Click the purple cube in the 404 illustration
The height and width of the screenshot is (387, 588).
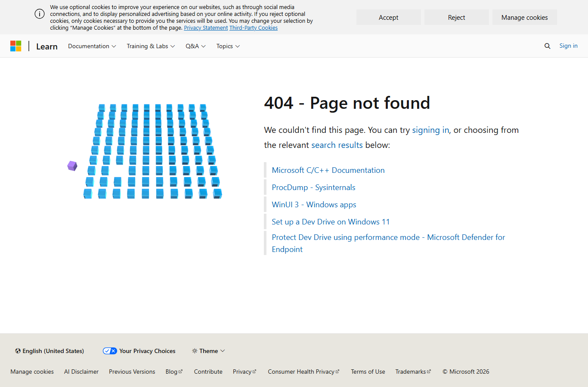(72, 166)
